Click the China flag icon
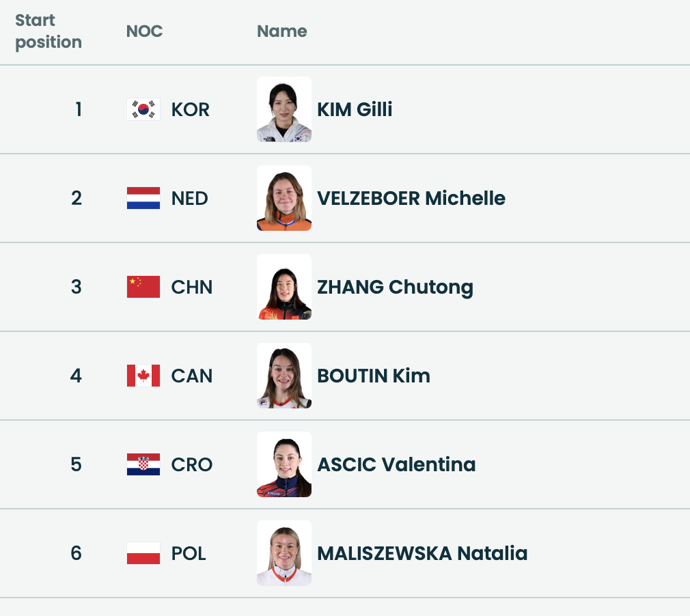The height and width of the screenshot is (616, 690). tap(143, 287)
